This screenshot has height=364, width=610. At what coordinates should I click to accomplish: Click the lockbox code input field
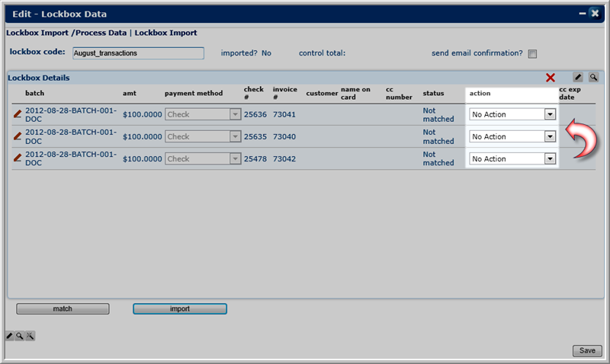[138, 53]
